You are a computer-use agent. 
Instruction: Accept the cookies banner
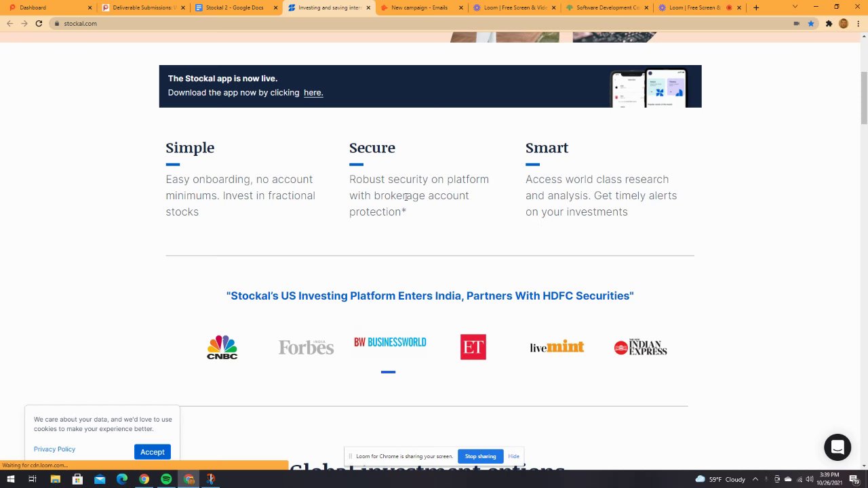tap(153, 452)
